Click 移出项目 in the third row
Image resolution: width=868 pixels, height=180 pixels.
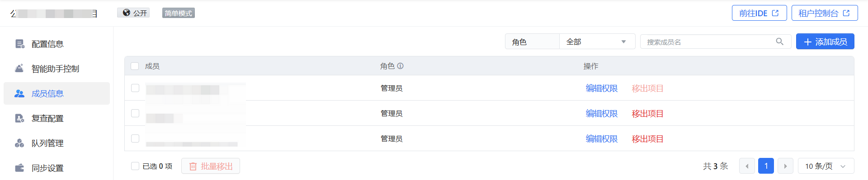(x=647, y=138)
